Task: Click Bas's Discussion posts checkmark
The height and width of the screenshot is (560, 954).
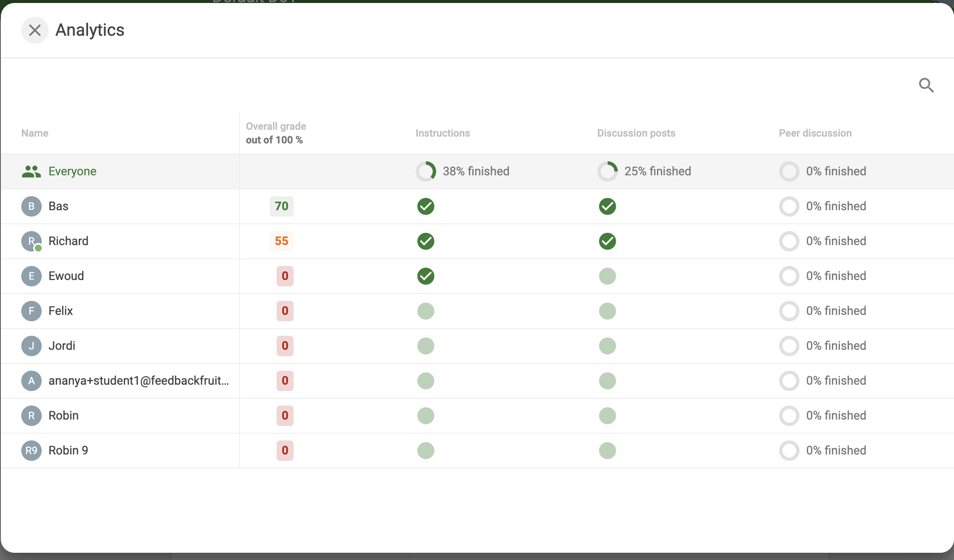Action: [608, 206]
